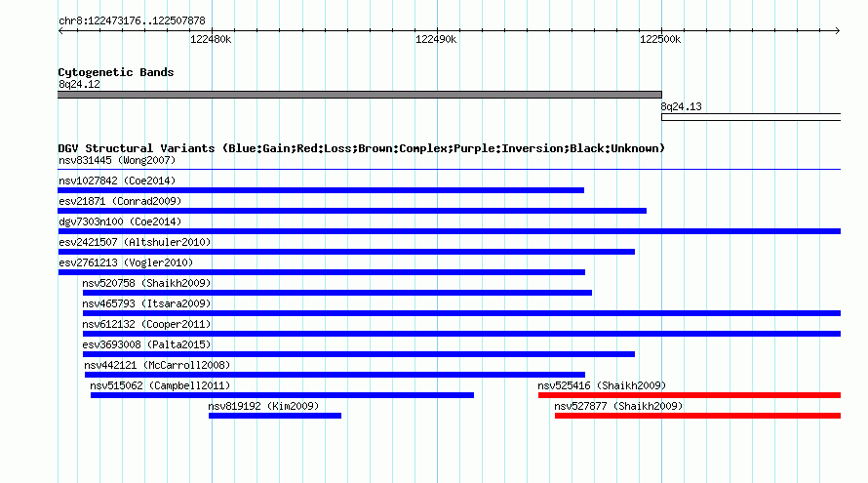This screenshot has width=868, height=483.
Task: Click the gray 8q24.12 cytogenetic band
Action: coord(360,95)
